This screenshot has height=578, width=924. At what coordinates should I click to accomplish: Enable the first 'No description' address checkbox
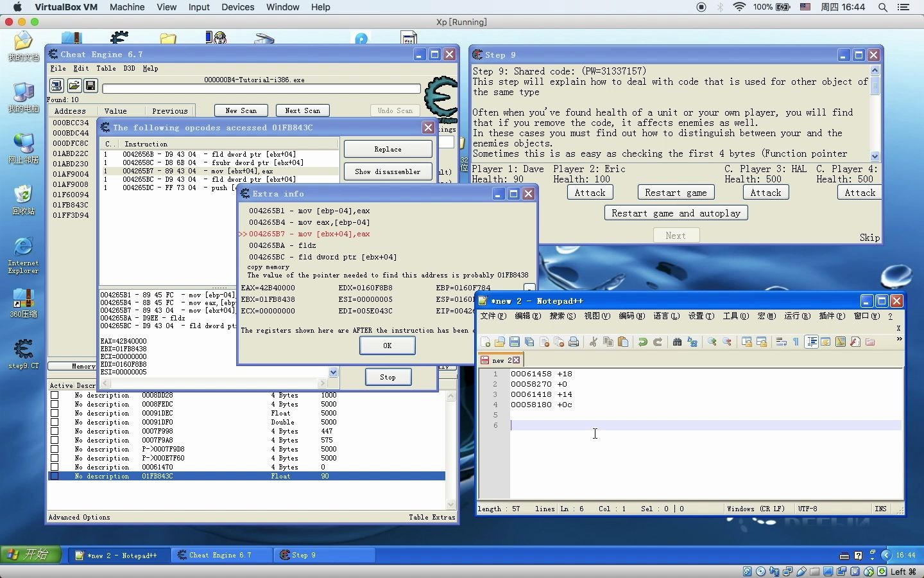(x=55, y=396)
